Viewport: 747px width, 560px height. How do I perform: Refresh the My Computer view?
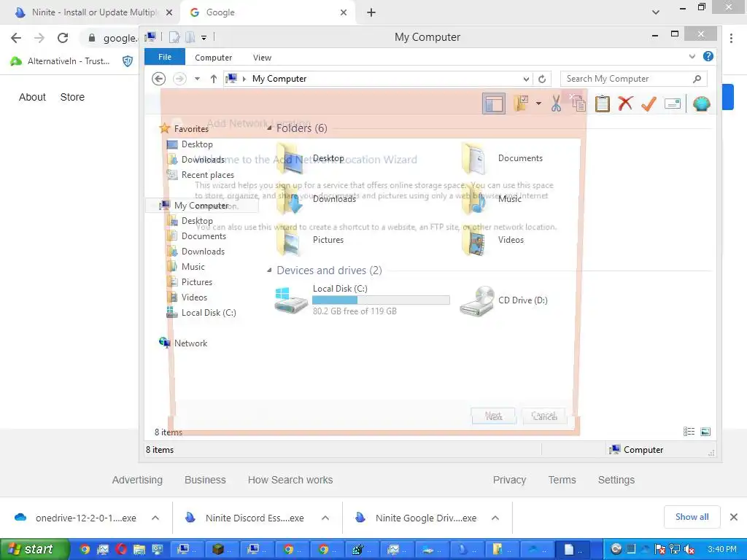coord(542,79)
